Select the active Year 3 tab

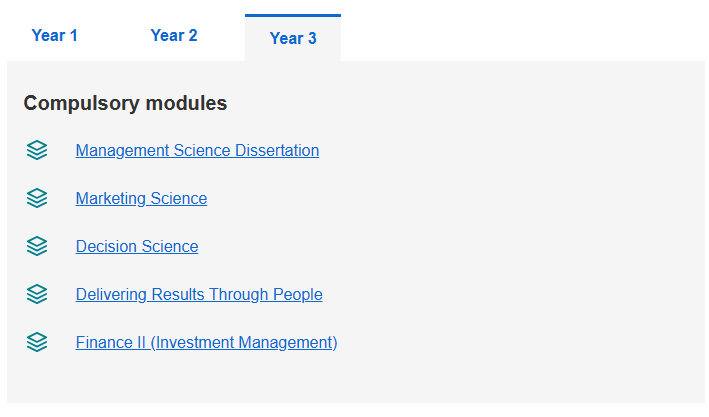pos(293,38)
